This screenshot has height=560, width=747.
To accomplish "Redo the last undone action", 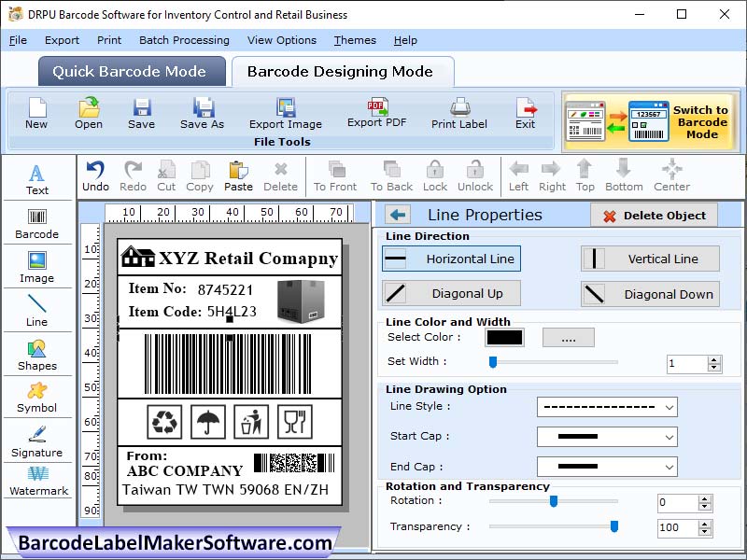I will 133,176.
